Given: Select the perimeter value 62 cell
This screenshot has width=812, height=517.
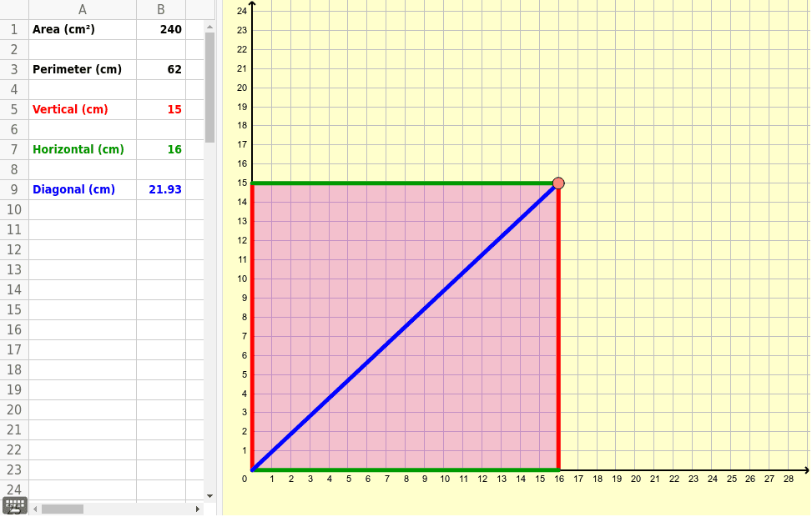Looking at the screenshot, I should point(161,69).
